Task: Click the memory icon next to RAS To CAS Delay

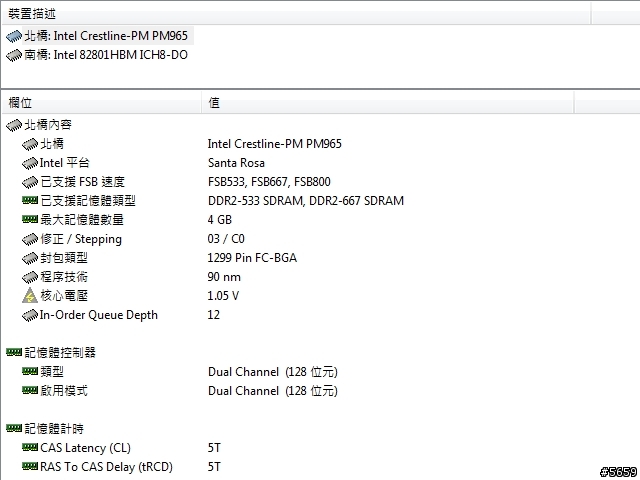Action: (x=30, y=466)
